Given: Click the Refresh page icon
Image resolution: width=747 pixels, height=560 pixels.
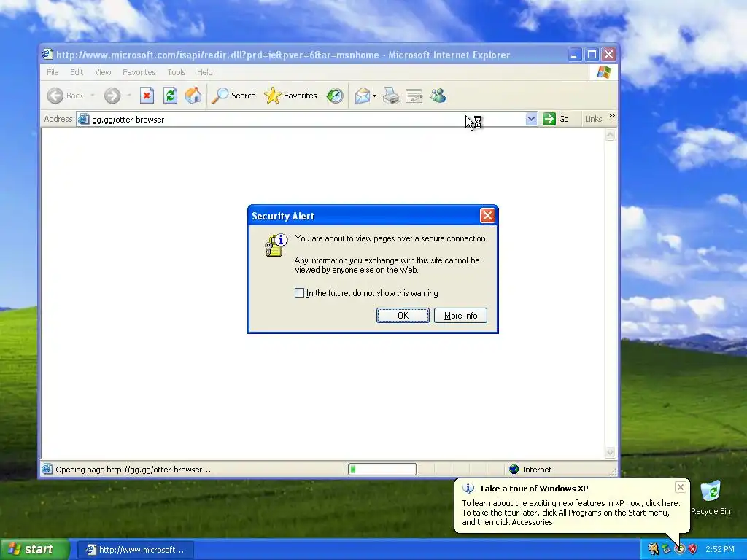Looking at the screenshot, I should [170, 96].
